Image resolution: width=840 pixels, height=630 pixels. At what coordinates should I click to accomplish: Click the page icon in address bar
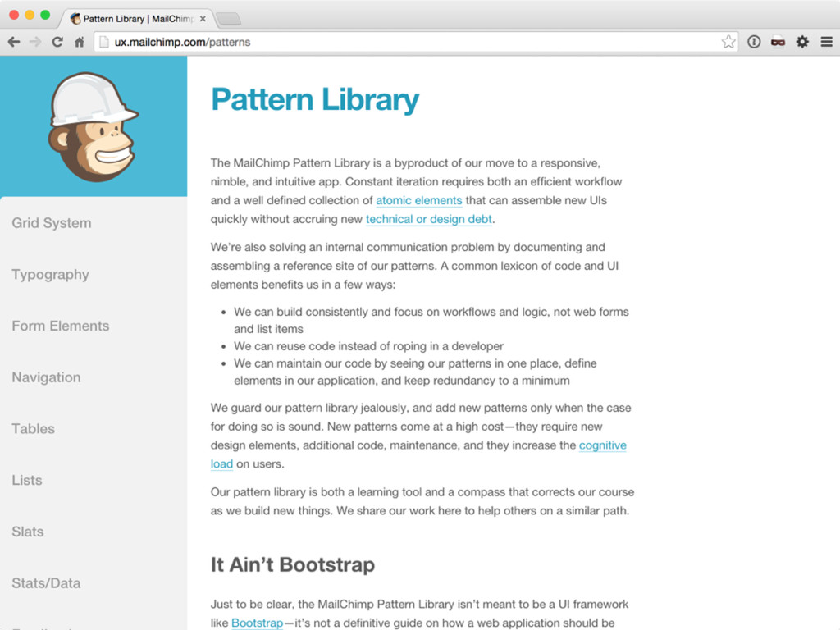point(104,42)
